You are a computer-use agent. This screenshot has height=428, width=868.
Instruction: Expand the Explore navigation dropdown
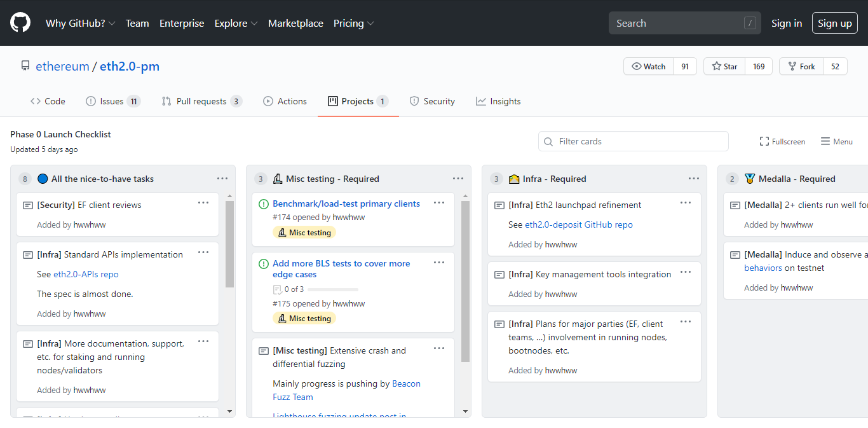point(236,23)
